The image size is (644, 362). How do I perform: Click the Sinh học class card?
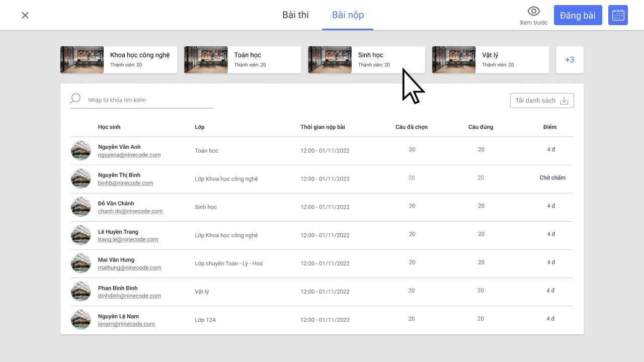pos(366,60)
